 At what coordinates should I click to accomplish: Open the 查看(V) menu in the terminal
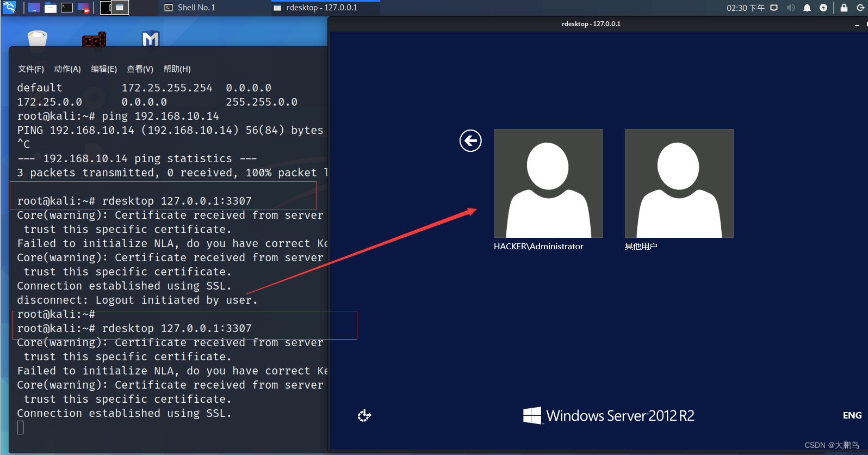coord(140,69)
